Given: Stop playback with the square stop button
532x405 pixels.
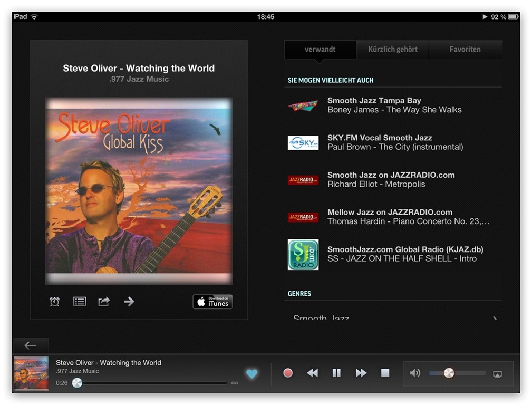Looking at the screenshot, I should coord(385,373).
